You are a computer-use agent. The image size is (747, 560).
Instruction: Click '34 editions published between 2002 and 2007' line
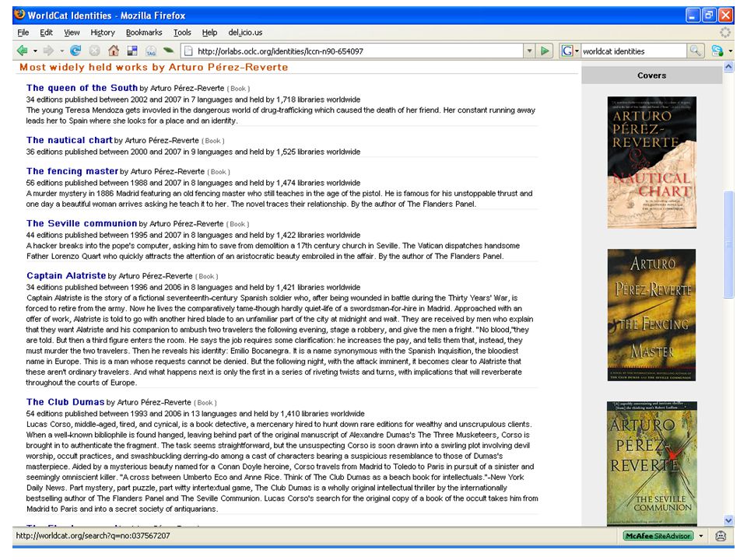(193, 100)
